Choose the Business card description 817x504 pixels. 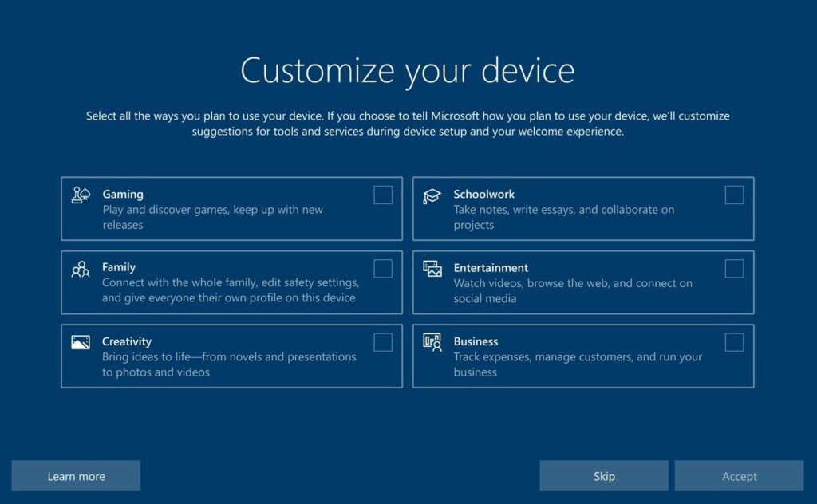(578, 364)
